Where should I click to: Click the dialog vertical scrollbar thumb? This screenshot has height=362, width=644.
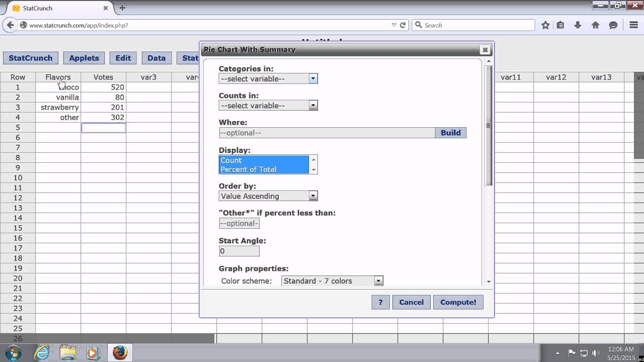tap(488, 126)
